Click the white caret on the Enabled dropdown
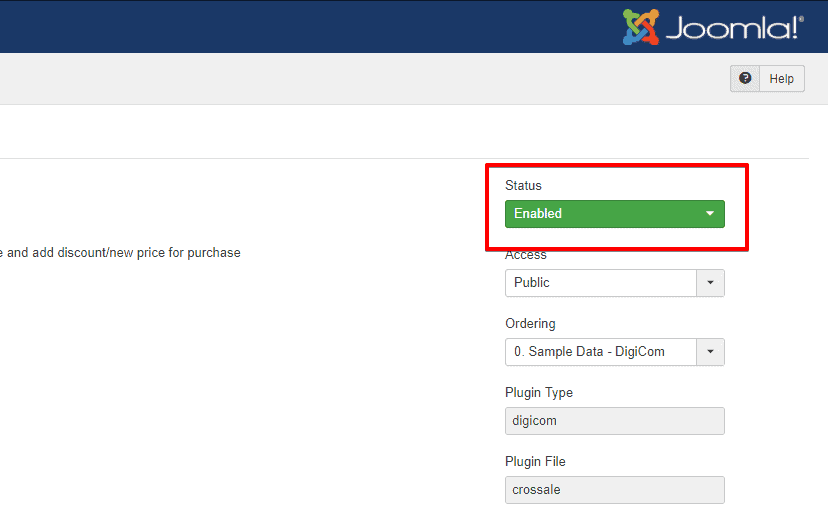The width and height of the screenshot is (828, 525). click(710, 214)
